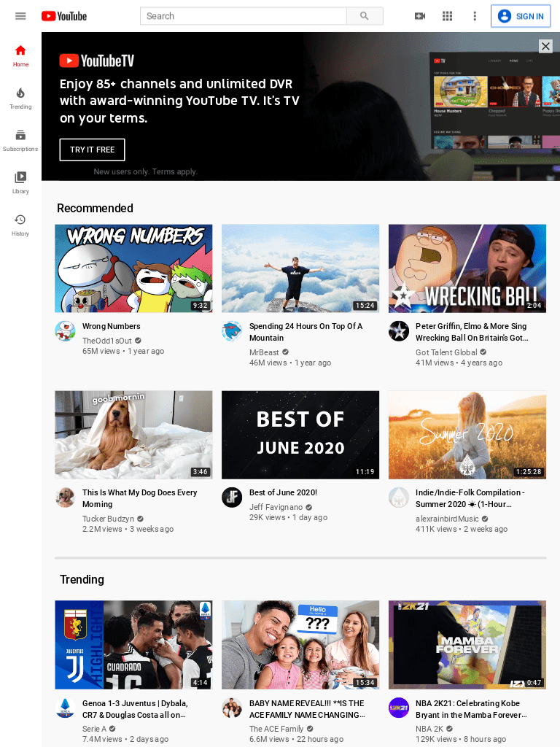Open Serie A channel name link

[94, 729]
